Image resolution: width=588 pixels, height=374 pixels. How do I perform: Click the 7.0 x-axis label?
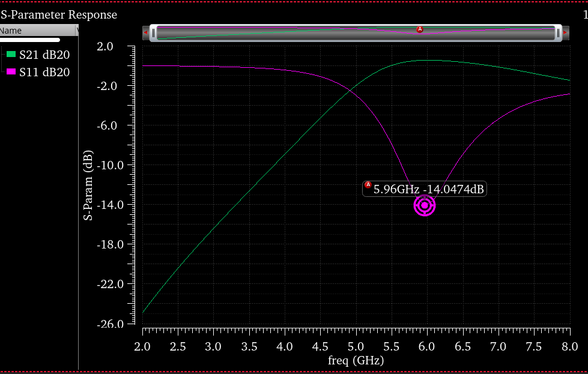[499, 346]
